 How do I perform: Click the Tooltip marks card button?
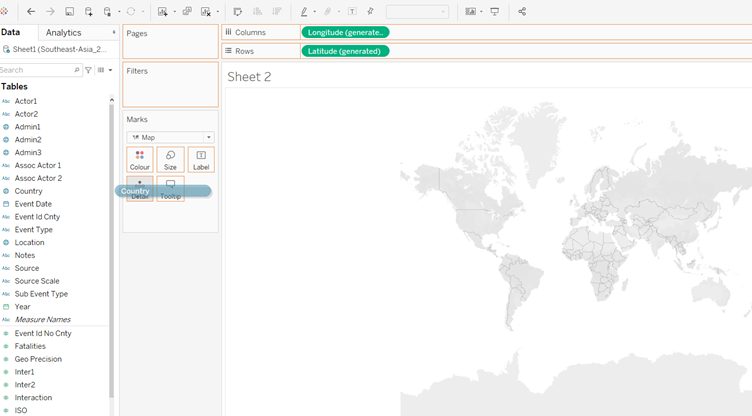pos(170,189)
